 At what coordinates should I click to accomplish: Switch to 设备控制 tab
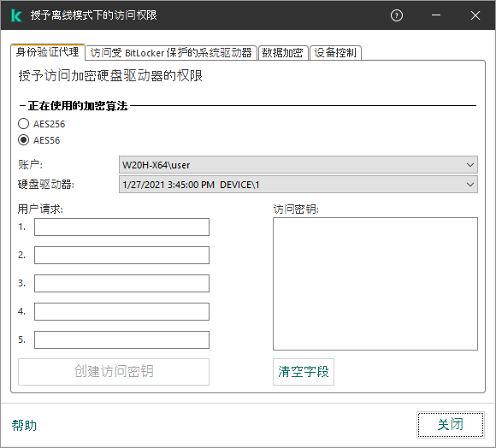click(x=335, y=53)
